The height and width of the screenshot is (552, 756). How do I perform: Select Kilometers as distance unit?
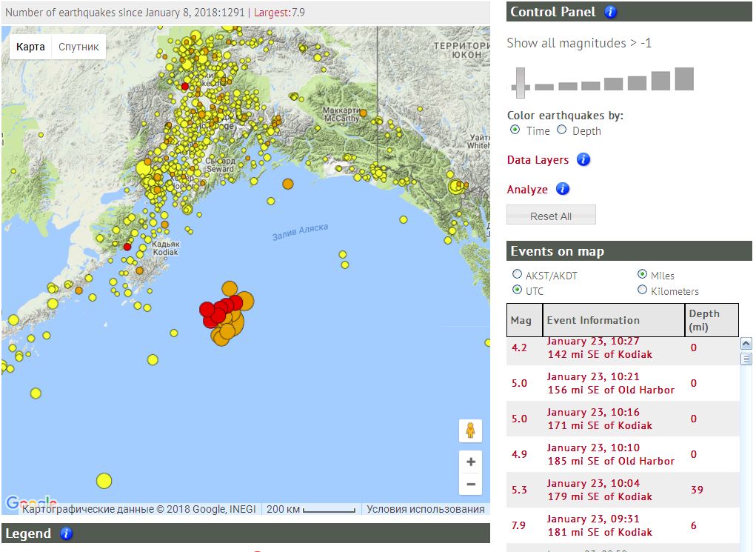pyautogui.click(x=642, y=290)
